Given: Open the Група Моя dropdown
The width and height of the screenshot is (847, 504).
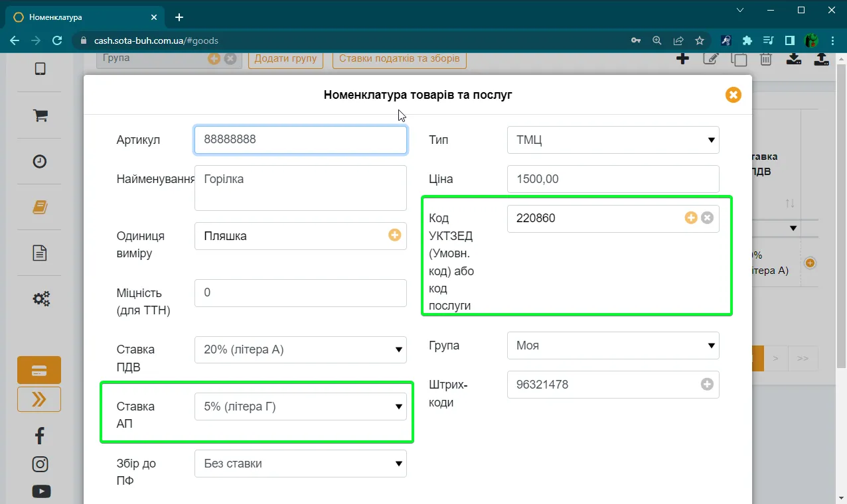Looking at the screenshot, I should click(x=613, y=346).
